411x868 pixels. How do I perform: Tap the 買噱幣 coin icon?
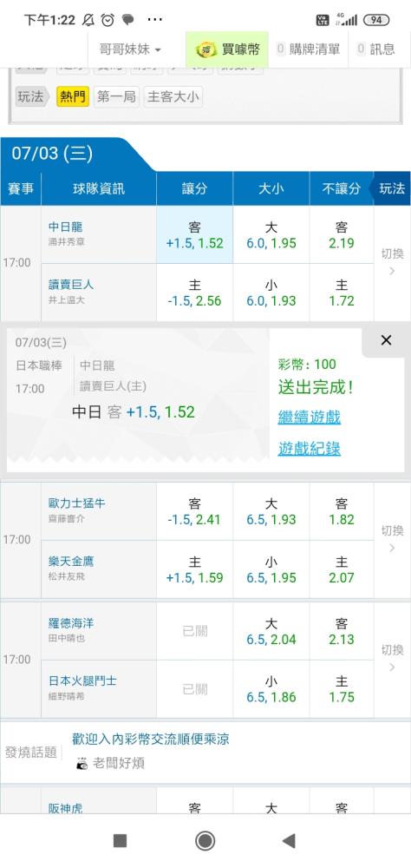pos(205,49)
